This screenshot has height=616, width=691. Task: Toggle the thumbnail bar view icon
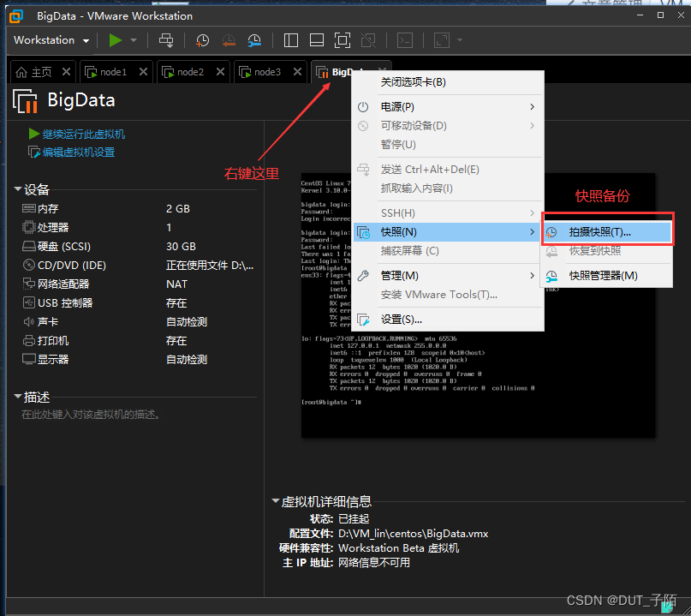(x=317, y=40)
